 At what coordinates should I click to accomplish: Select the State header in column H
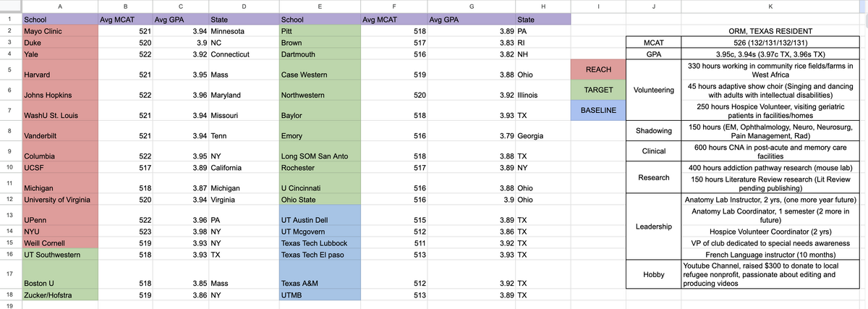[541, 19]
